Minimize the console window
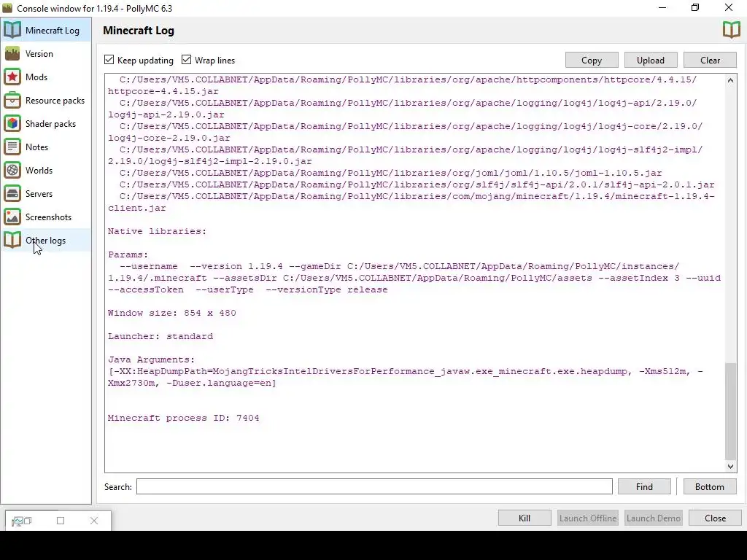747x560 pixels. [x=662, y=7]
